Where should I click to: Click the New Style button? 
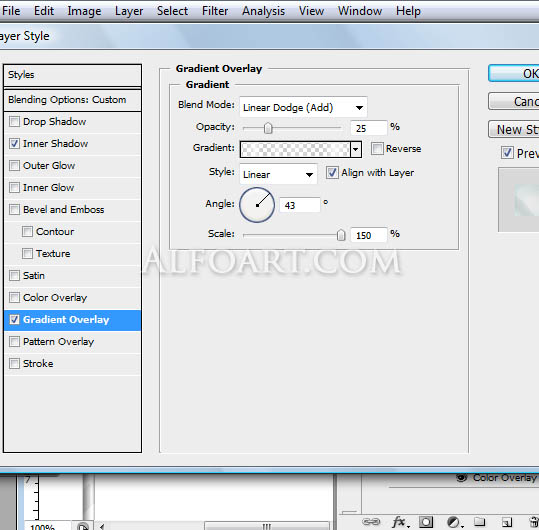click(x=514, y=130)
